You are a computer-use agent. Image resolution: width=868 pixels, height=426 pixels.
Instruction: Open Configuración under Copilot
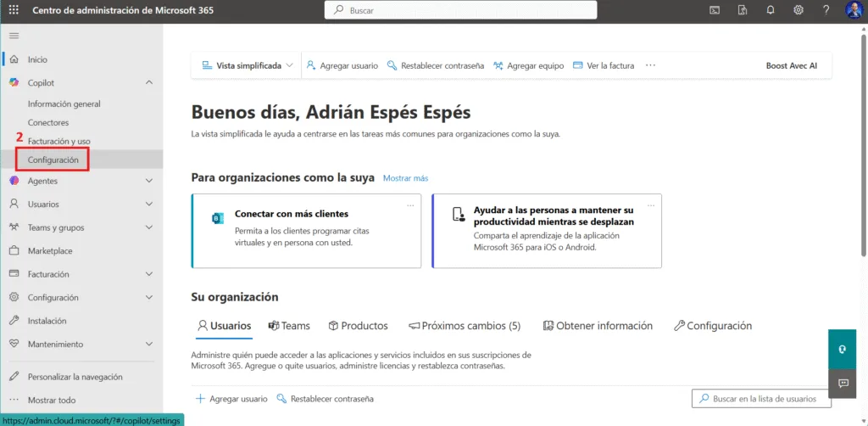(x=53, y=160)
